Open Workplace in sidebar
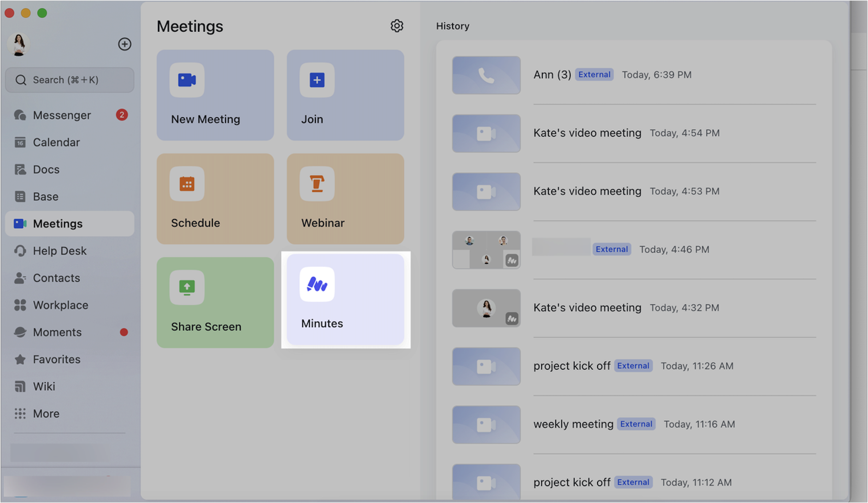This screenshot has width=868, height=503. coord(69,305)
